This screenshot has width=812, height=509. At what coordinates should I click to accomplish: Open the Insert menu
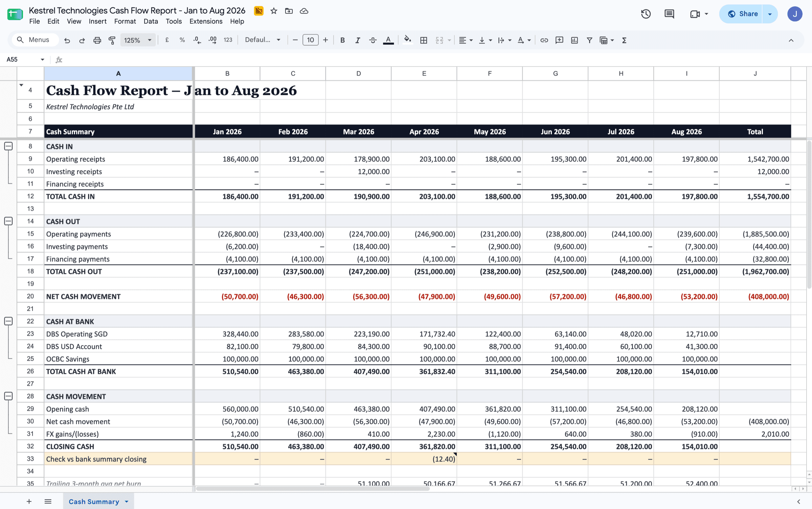click(x=97, y=21)
